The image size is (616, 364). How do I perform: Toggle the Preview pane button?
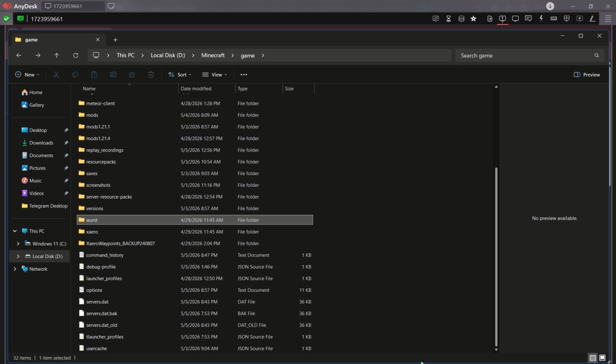click(x=587, y=75)
